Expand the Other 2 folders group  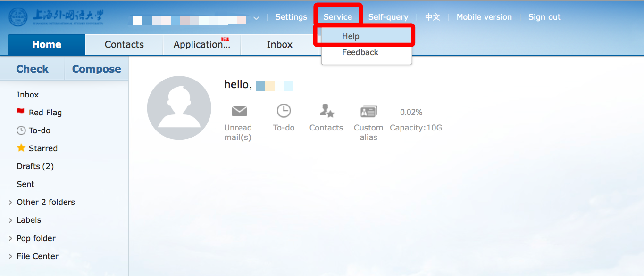pos(10,203)
